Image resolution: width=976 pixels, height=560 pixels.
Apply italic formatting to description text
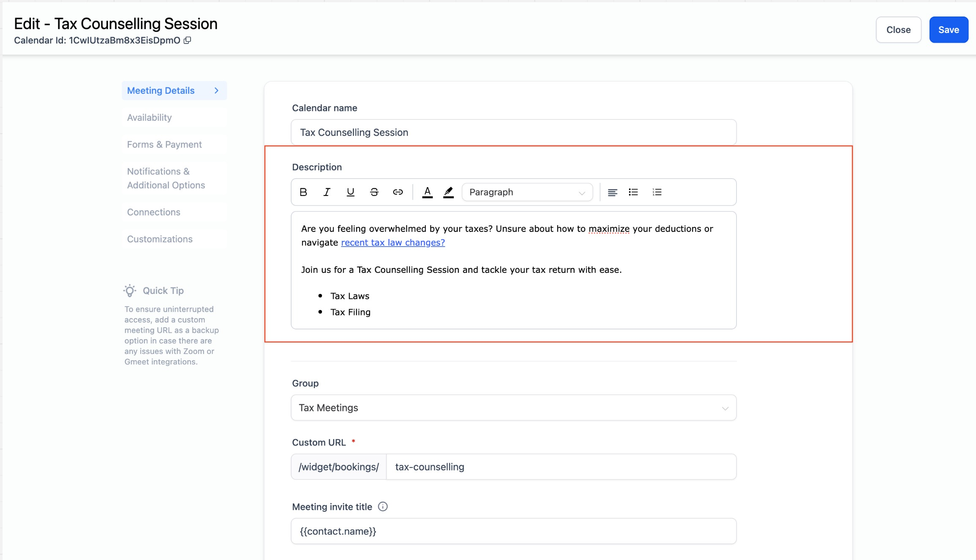(x=327, y=192)
